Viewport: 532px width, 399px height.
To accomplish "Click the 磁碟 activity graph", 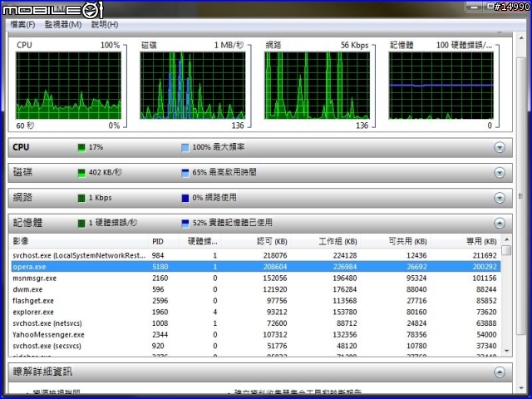I will tap(193, 86).
